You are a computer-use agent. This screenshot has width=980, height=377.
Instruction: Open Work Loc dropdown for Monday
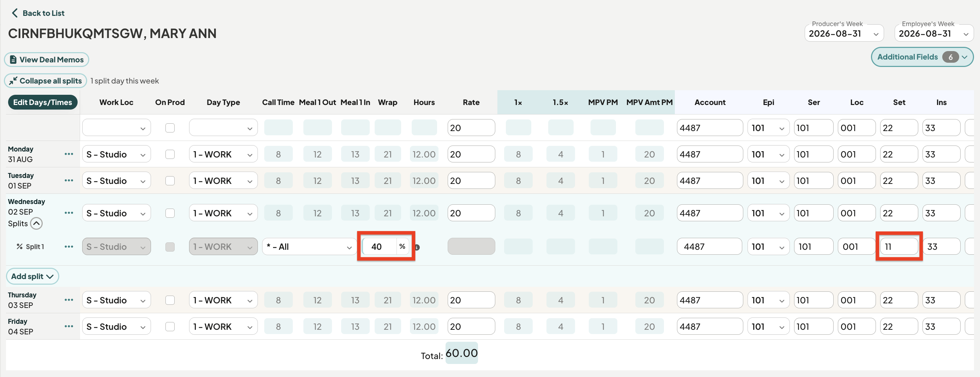[116, 154]
